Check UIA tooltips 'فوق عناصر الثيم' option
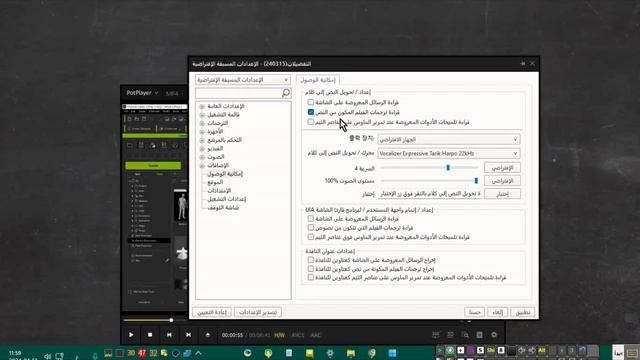 pyautogui.click(x=311, y=237)
